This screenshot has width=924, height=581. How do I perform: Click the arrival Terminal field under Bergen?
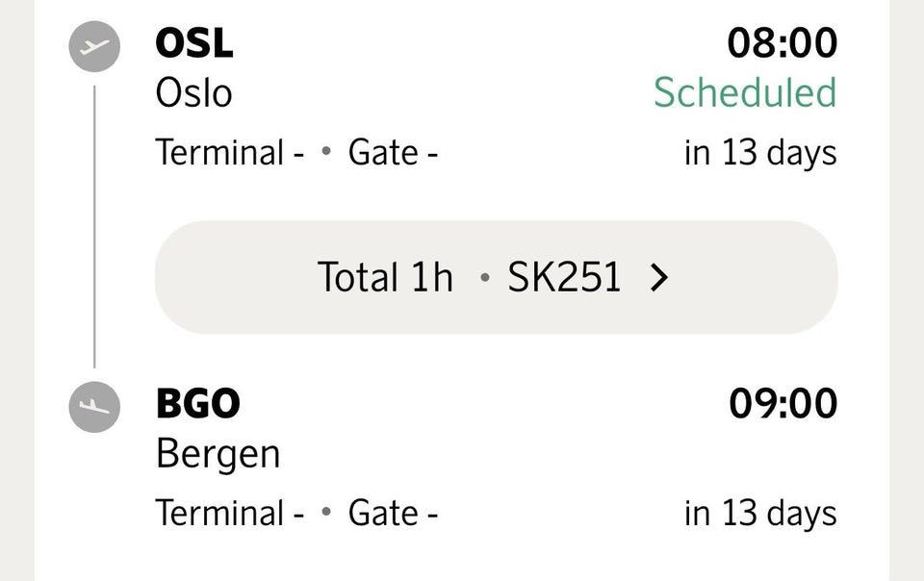tap(229, 513)
